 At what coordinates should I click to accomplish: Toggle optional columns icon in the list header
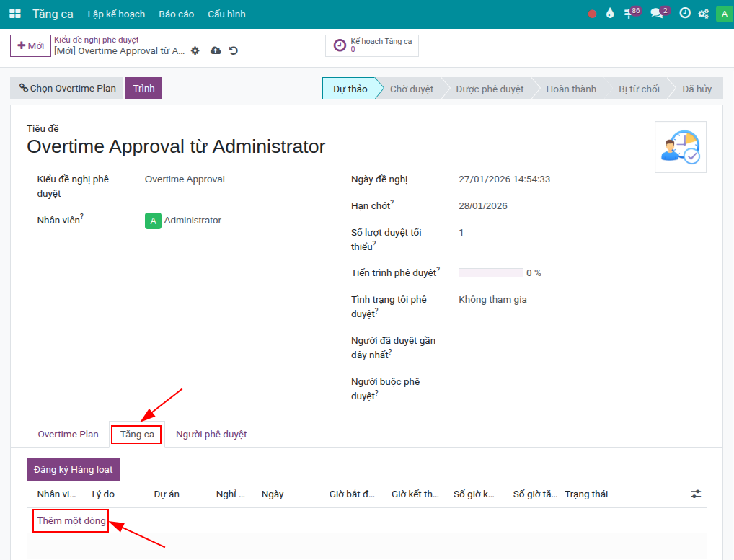coord(695,494)
